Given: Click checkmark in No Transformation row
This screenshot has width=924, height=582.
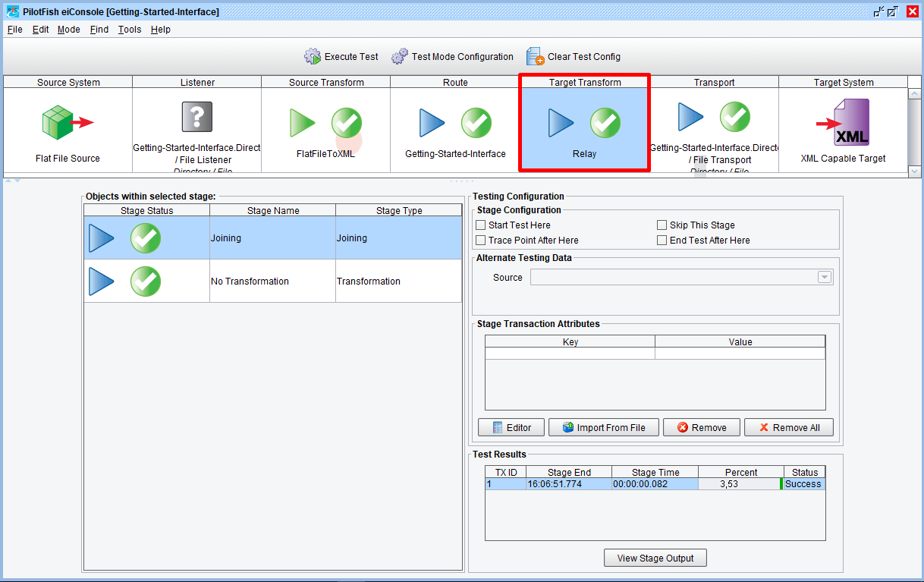Looking at the screenshot, I should 146,282.
